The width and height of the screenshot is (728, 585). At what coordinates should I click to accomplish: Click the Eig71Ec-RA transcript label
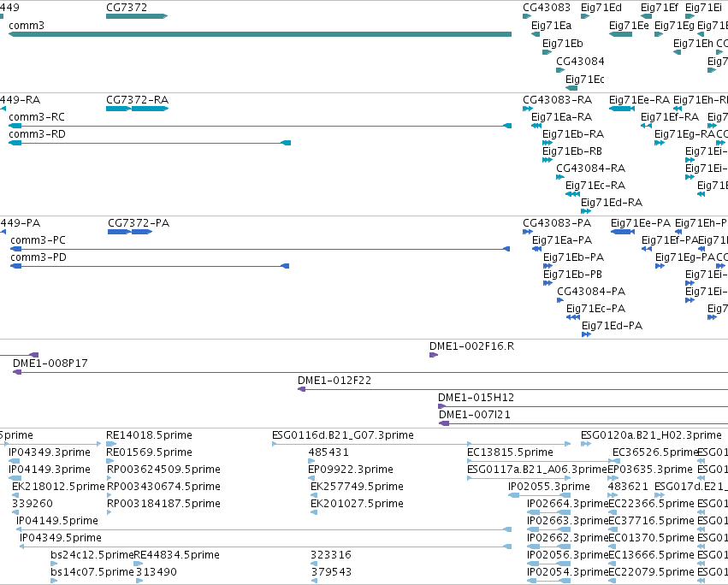coord(595,186)
